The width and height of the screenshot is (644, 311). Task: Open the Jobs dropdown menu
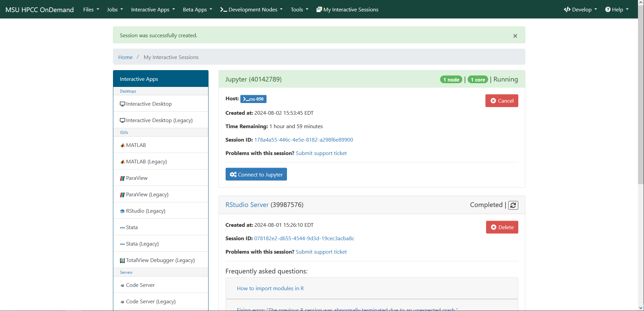click(115, 9)
